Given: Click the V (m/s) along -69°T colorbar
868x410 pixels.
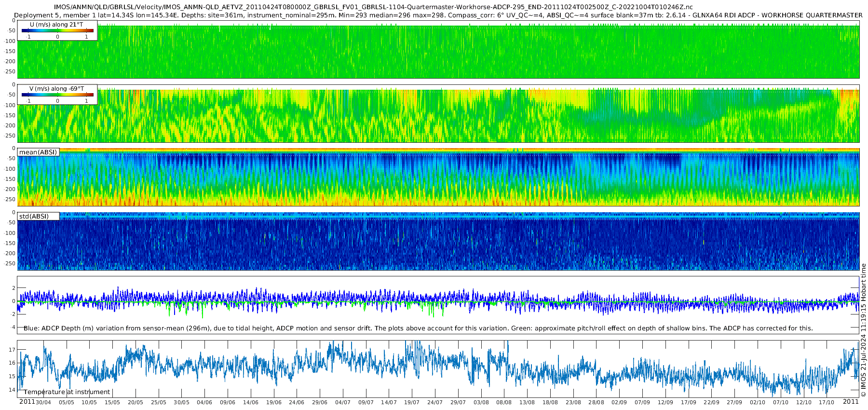Looking at the screenshot, I should pyautogui.click(x=57, y=95).
